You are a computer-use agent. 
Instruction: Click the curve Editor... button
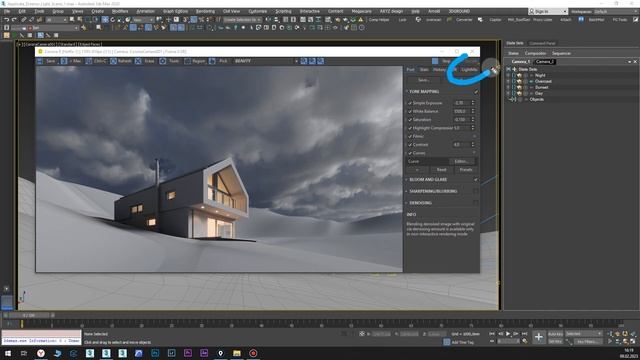click(461, 162)
